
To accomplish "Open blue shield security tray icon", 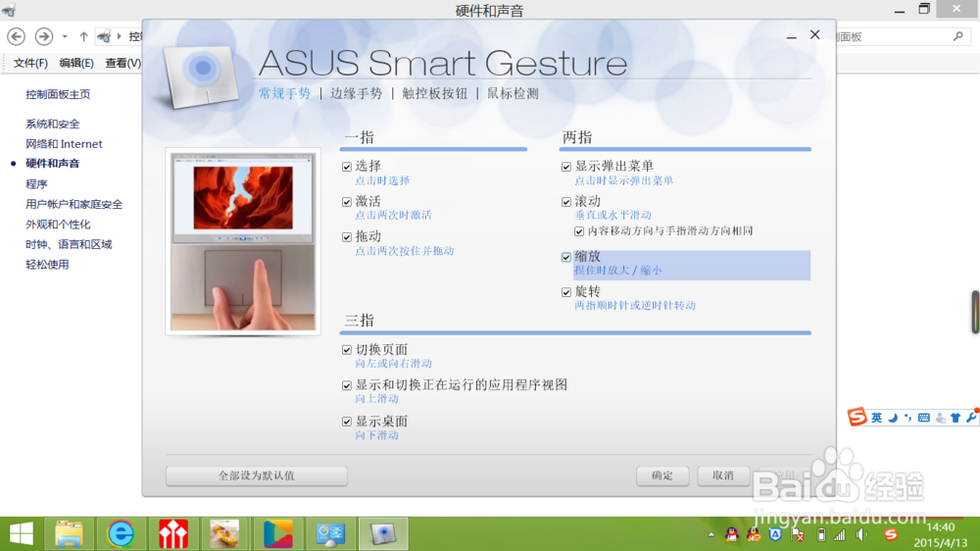I will coord(775,534).
